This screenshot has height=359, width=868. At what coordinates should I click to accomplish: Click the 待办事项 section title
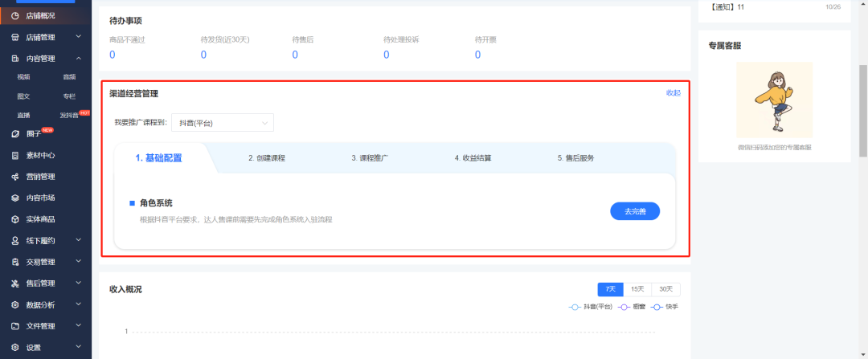pos(125,22)
